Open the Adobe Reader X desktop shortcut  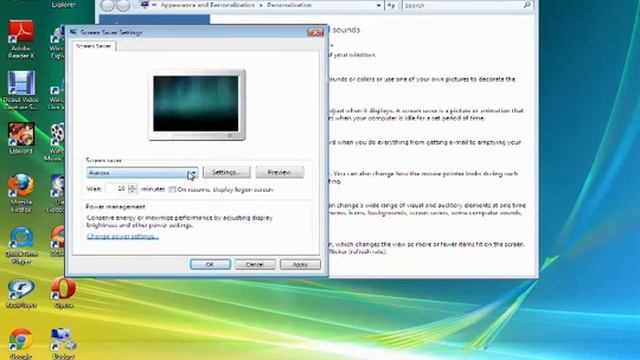pos(21,39)
